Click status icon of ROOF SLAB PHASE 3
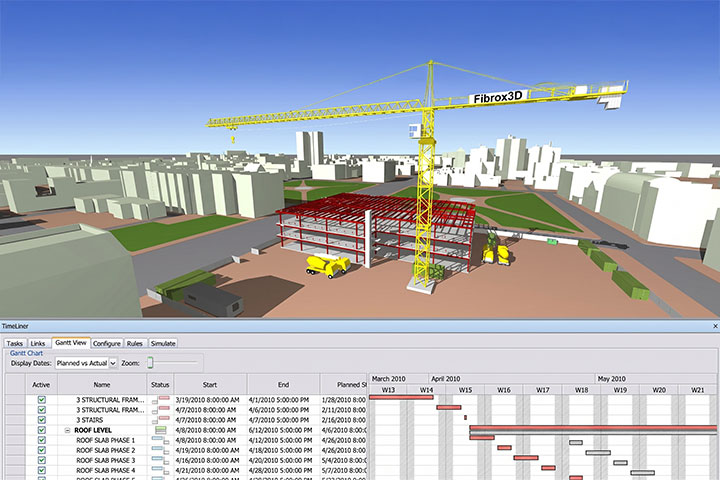 click(x=161, y=460)
